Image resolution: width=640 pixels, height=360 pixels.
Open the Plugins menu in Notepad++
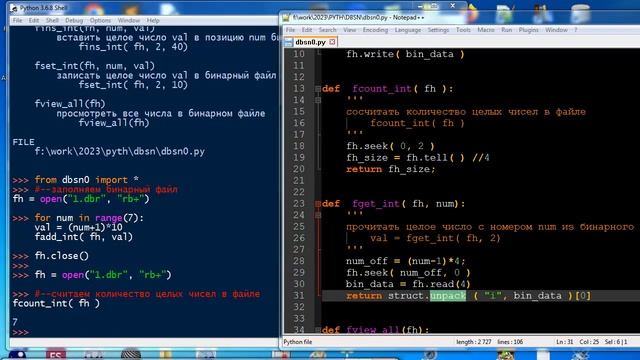pyautogui.click(x=529, y=30)
